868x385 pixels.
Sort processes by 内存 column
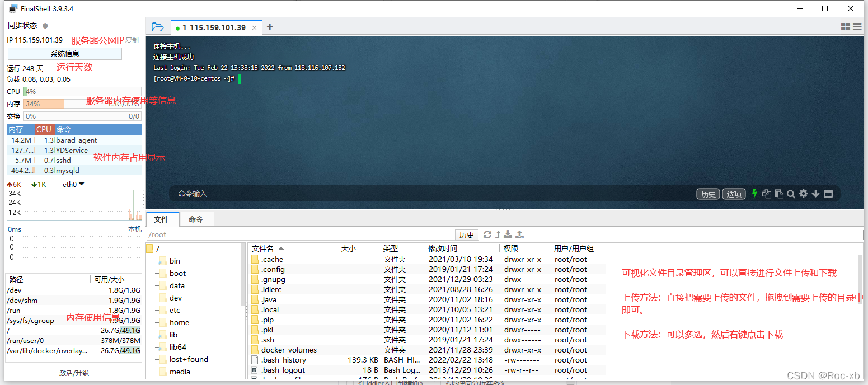click(21, 129)
